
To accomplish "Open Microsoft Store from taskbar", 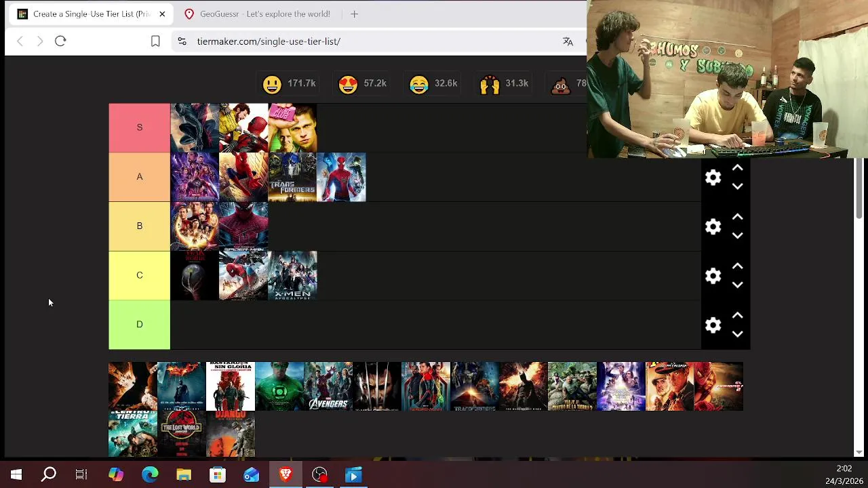I will [218, 475].
